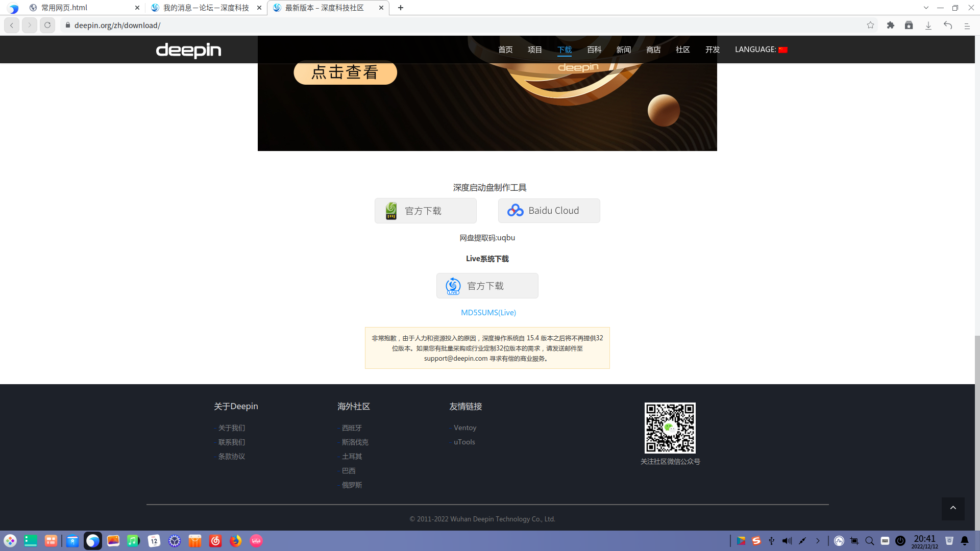Open the onscreen keyboard tray icon
This screenshot has height=551, width=980.
(x=885, y=541)
